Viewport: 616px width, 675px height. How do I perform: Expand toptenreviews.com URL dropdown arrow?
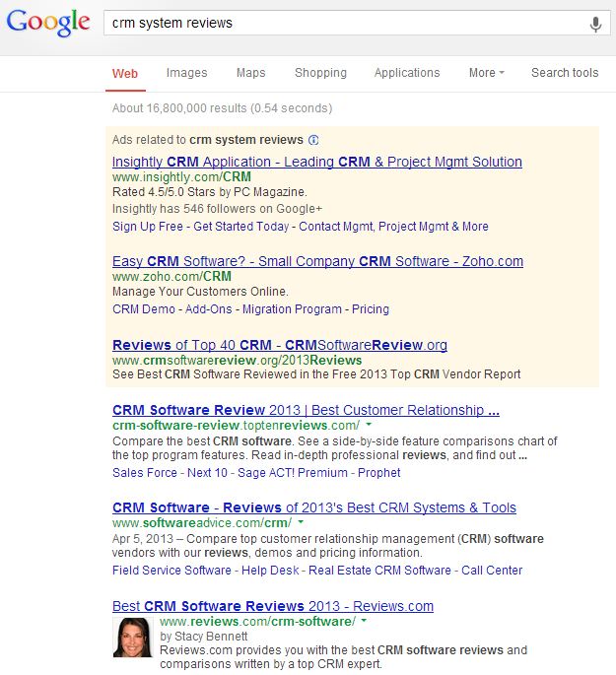tap(369, 425)
